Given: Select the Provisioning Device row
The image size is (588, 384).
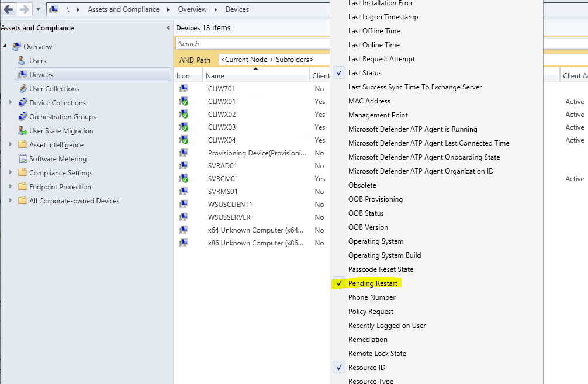Looking at the screenshot, I should coord(252,153).
